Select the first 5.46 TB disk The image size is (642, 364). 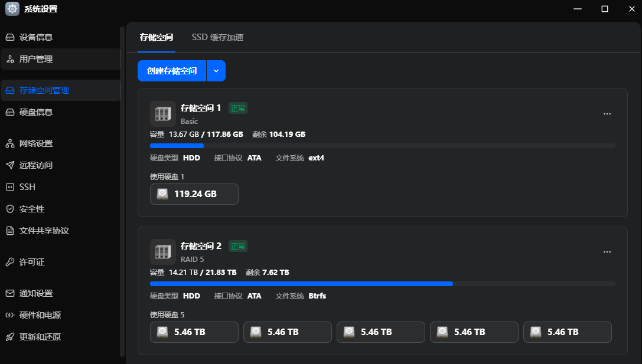point(194,332)
